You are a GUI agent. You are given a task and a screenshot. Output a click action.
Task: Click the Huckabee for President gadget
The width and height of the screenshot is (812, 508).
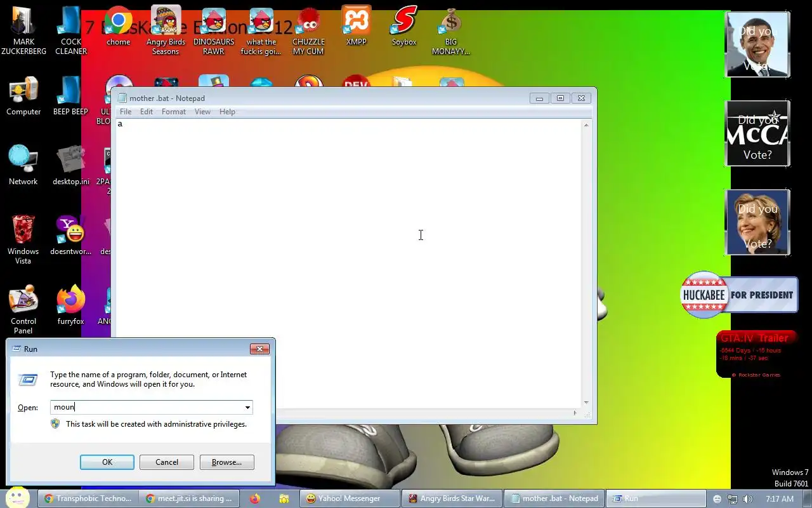739,295
